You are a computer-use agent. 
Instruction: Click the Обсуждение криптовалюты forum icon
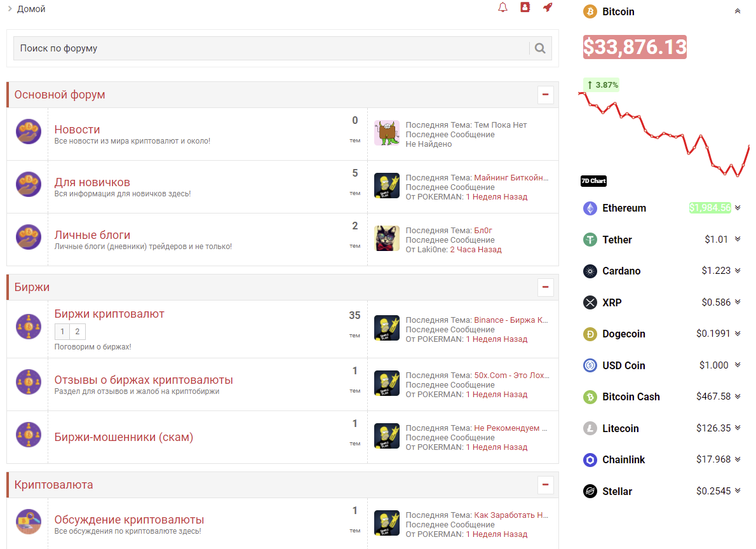pos(29,522)
